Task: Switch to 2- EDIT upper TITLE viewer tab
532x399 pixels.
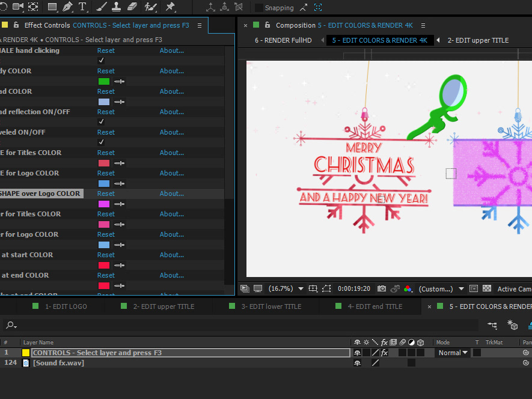Action: [x=478, y=40]
